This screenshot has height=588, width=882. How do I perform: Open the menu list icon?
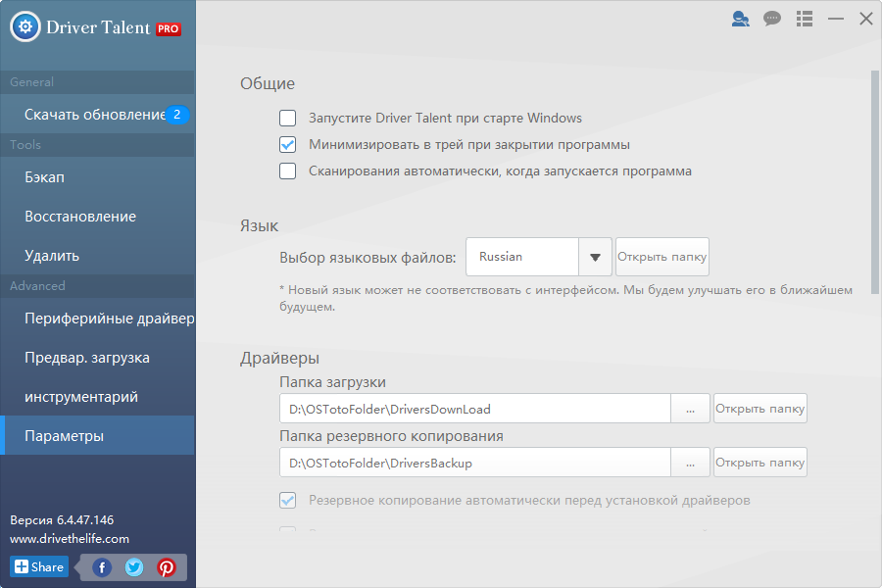click(x=805, y=19)
